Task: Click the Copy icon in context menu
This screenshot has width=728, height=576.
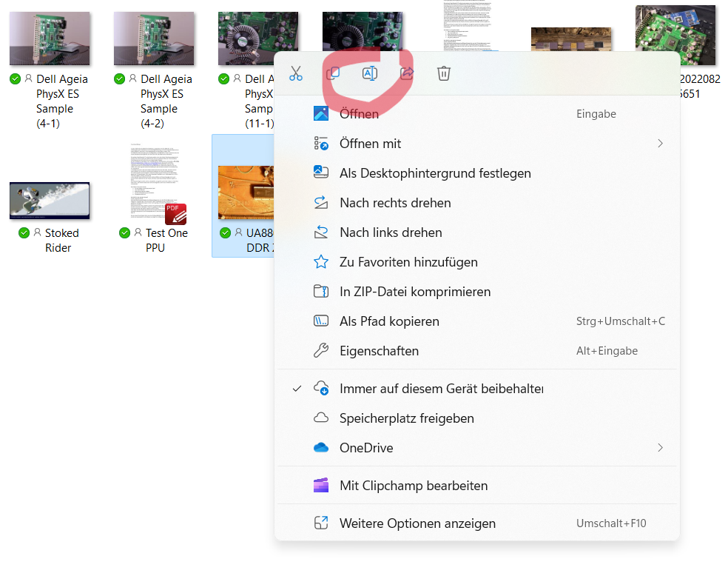Action: 333,73
